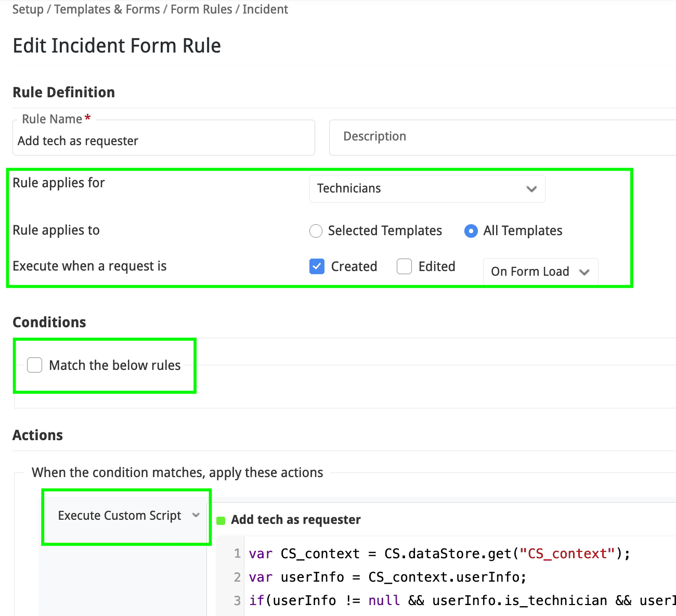Navigate to Form Rules in breadcrumb

201,9
